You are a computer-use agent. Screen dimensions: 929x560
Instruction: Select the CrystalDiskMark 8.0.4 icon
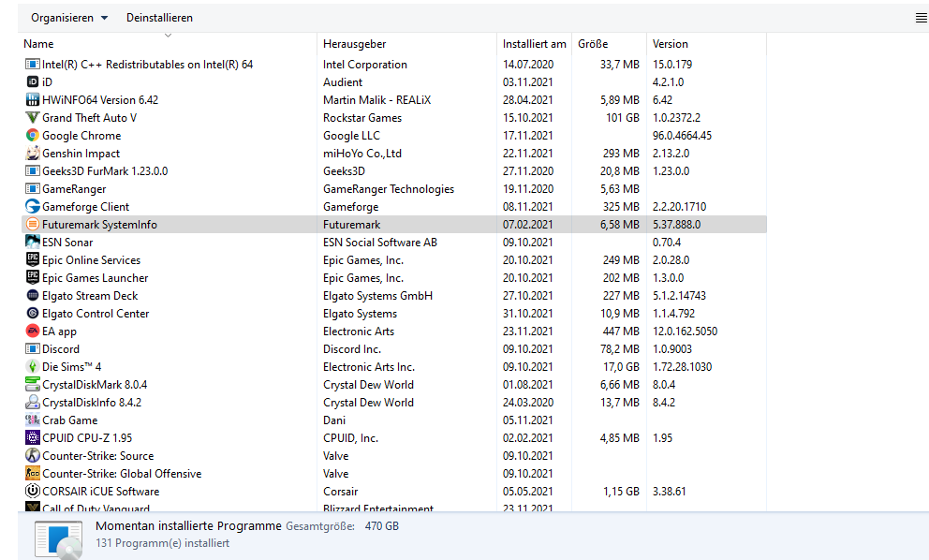pos(33,384)
